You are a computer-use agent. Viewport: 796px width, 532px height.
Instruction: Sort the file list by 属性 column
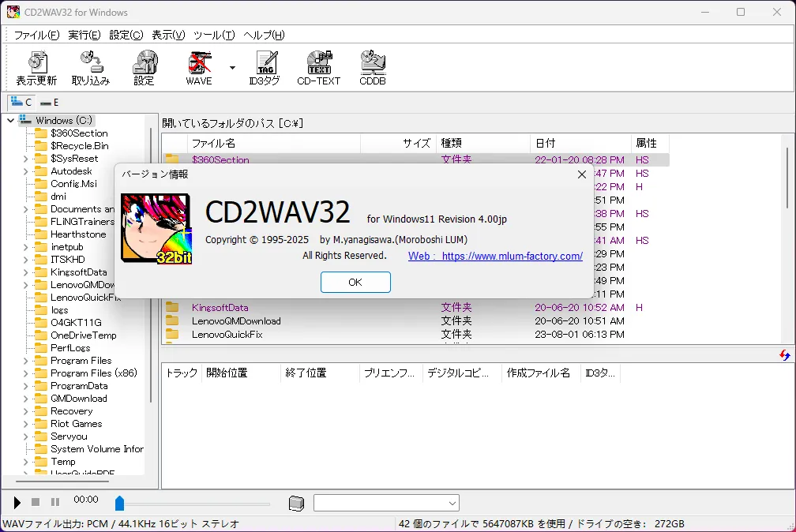pos(650,143)
